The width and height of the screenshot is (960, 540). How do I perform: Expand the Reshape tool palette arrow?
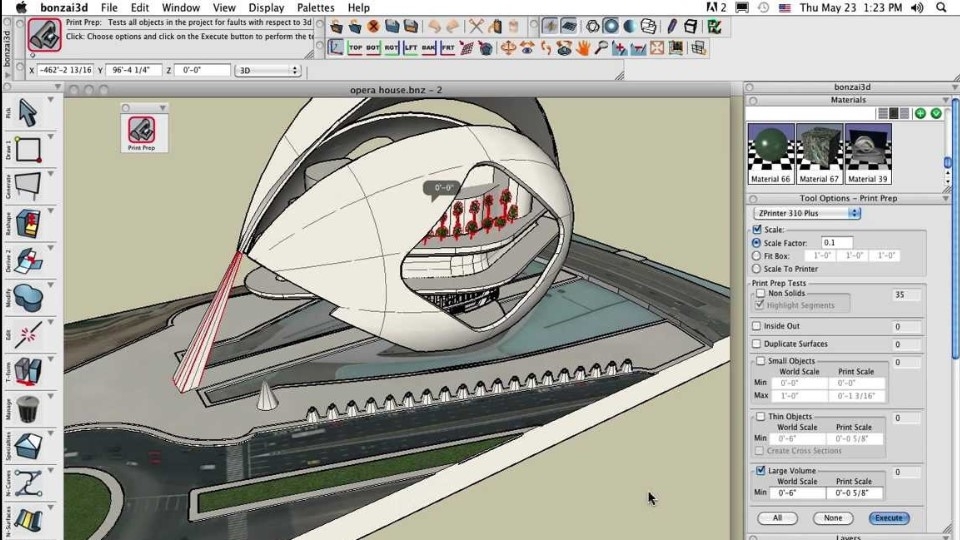(51, 211)
